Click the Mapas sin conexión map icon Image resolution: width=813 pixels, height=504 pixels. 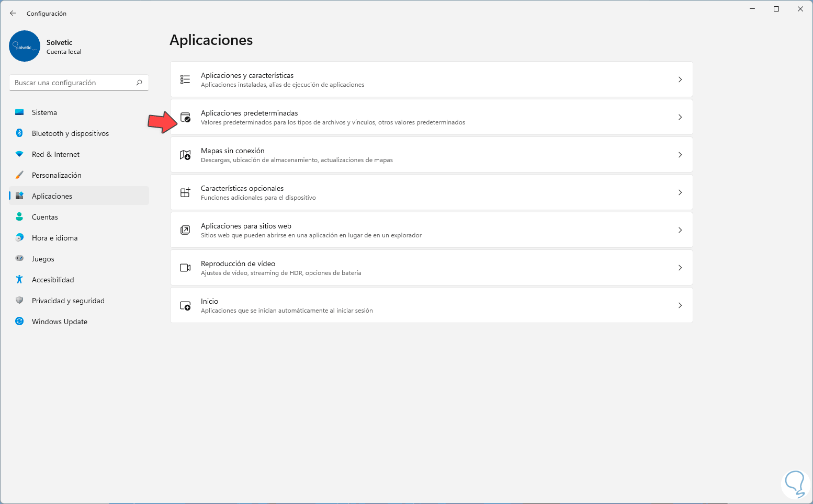[185, 155]
